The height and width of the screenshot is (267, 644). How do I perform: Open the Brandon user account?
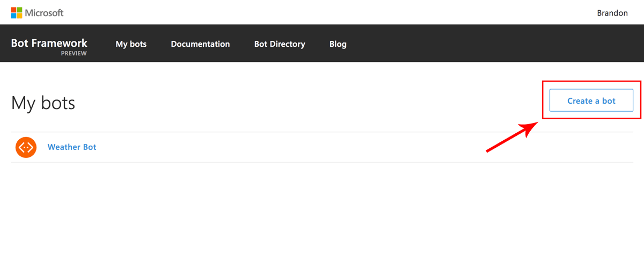(612, 13)
